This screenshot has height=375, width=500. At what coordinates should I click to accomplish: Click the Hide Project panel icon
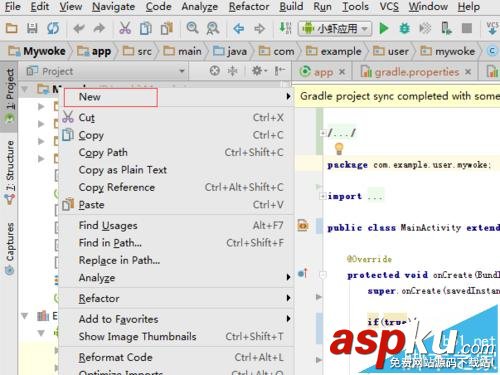point(280,71)
